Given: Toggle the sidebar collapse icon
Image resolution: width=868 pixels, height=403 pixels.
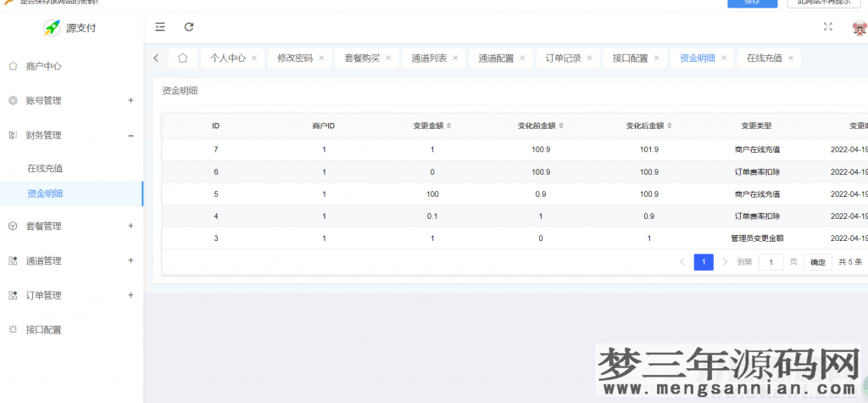Looking at the screenshot, I should point(160,26).
